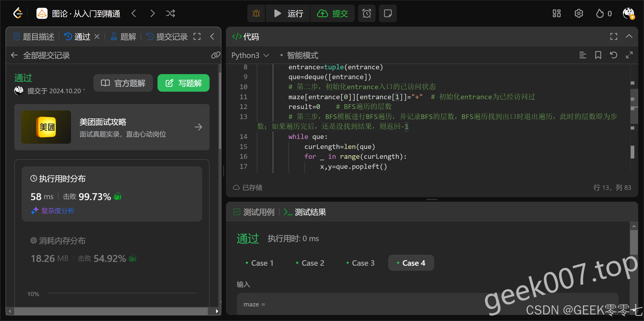Open the layout grid icon
The image size is (644, 321).
[556, 13]
